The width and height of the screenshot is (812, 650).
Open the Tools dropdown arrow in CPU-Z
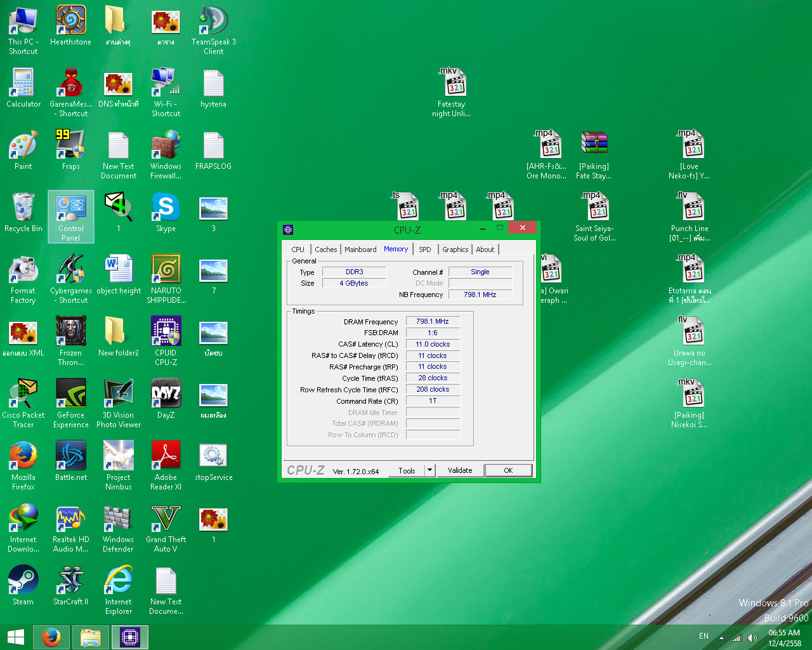[429, 470]
